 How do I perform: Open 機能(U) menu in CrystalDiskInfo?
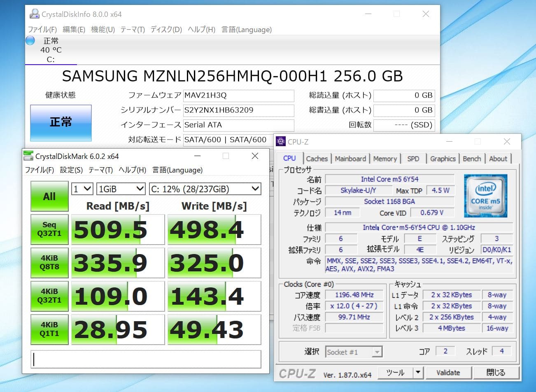pos(103,29)
